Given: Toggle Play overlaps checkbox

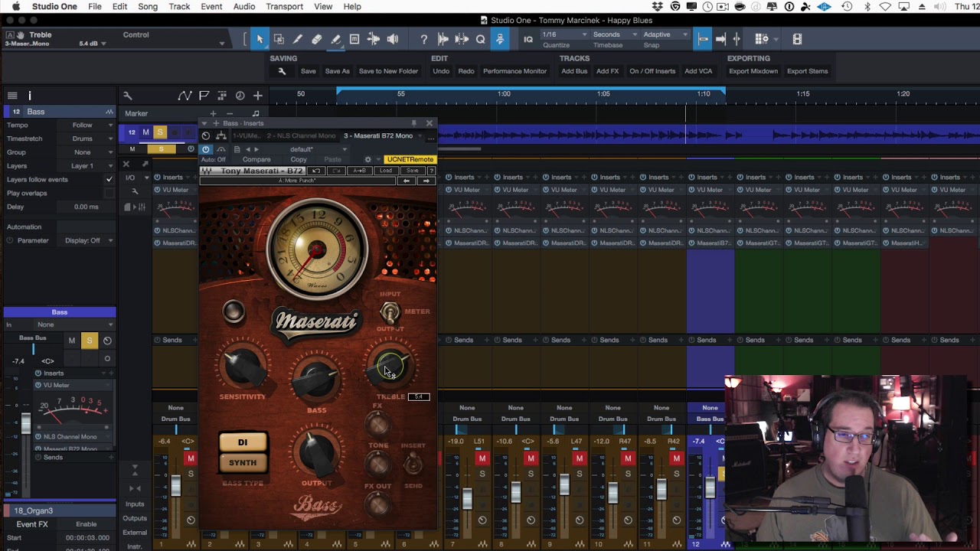Looking at the screenshot, I should (x=109, y=194).
